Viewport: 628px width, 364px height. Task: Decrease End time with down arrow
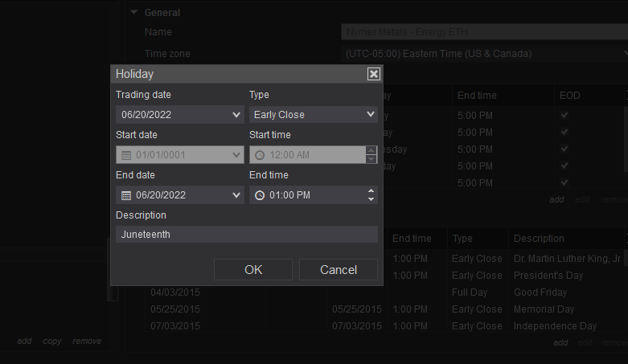[x=371, y=199]
